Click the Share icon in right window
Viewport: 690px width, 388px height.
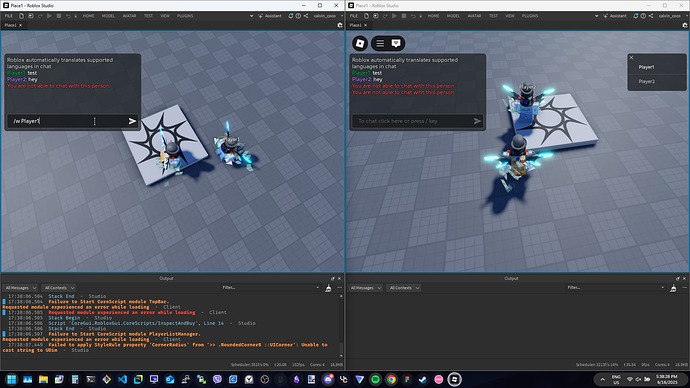[x=651, y=16]
